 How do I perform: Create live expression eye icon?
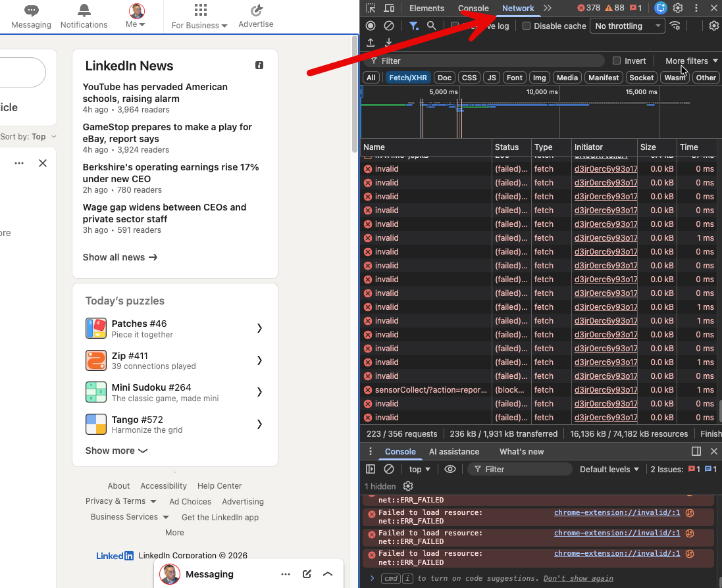tap(450, 470)
